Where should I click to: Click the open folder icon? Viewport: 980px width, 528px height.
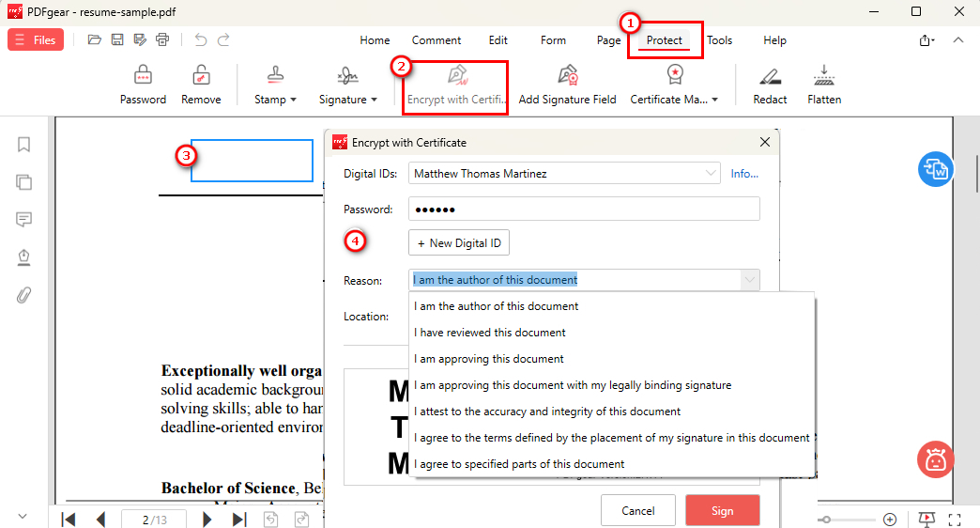coord(95,40)
